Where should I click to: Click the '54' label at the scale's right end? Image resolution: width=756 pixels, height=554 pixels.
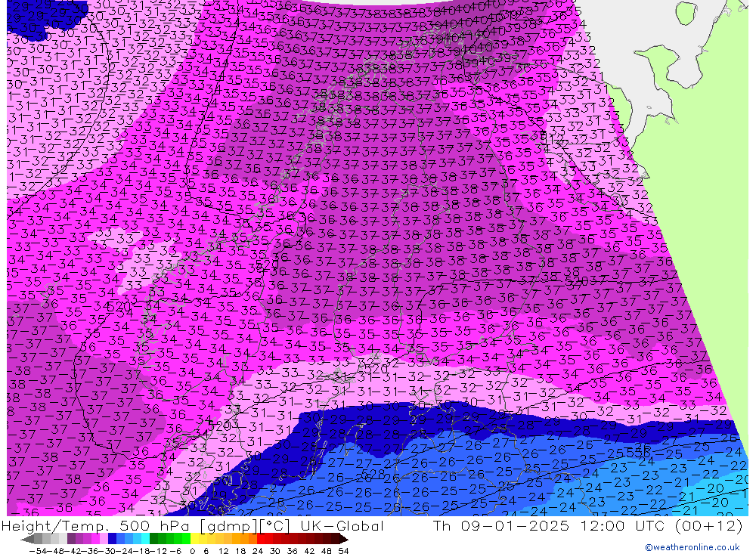[343, 551]
